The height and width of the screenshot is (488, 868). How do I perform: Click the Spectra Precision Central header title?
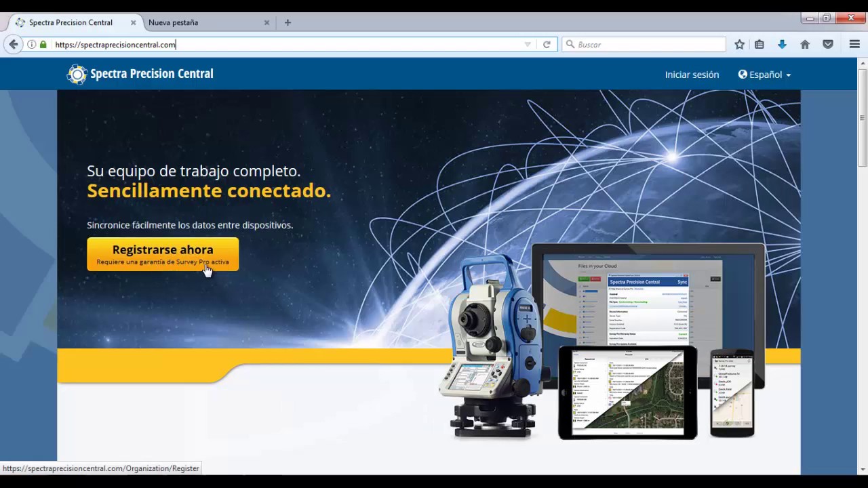pos(152,74)
